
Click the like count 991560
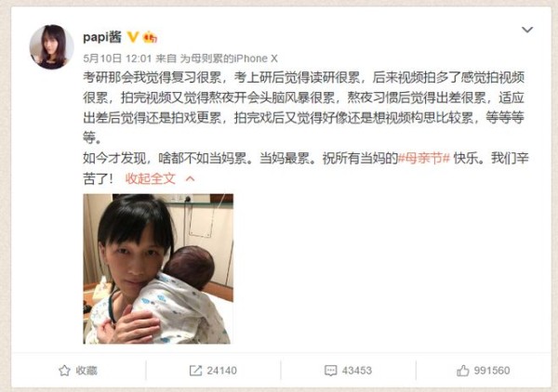tap(492, 371)
